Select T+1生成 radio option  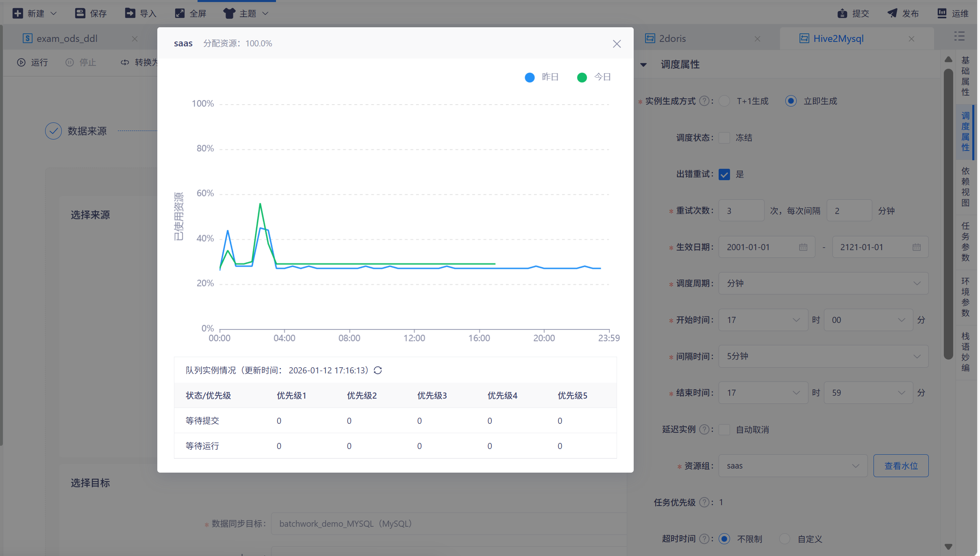point(724,101)
